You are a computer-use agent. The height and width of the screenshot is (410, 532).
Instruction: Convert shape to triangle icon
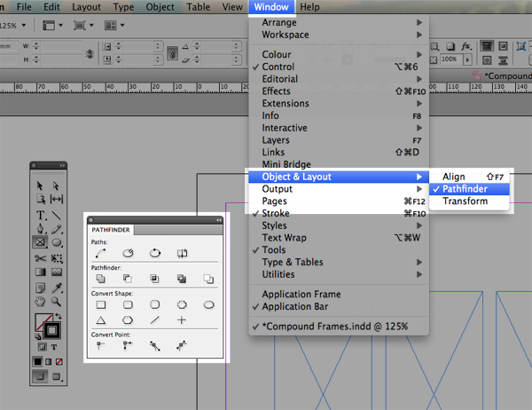[101, 320]
